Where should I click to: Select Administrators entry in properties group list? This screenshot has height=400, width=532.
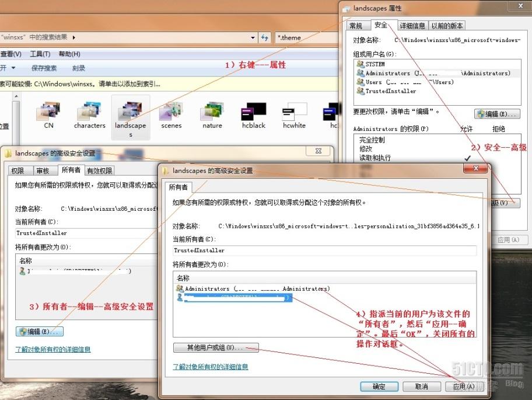(437, 73)
